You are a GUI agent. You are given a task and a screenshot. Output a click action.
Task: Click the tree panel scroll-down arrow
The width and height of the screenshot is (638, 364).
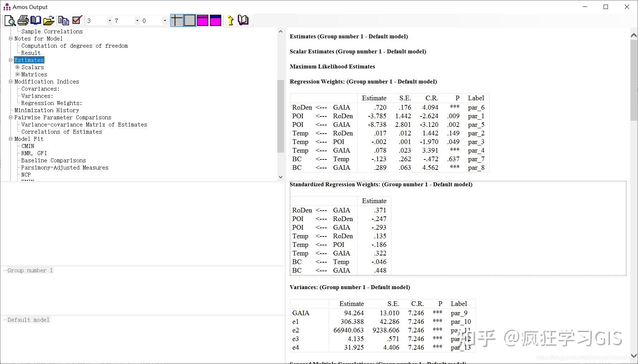click(x=280, y=177)
